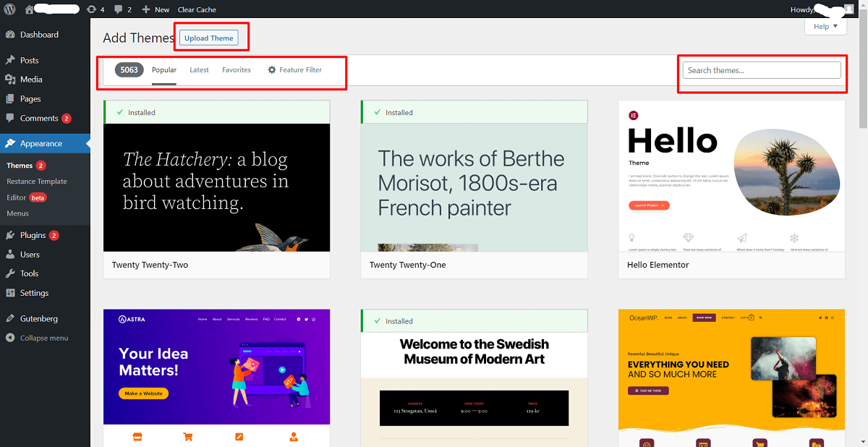
Task: Open the Feature Filter options
Action: tap(294, 69)
